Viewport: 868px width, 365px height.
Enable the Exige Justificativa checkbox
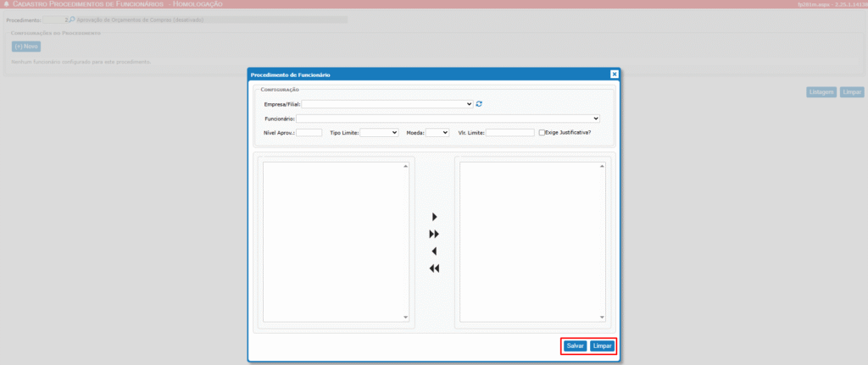tap(542, 132)
